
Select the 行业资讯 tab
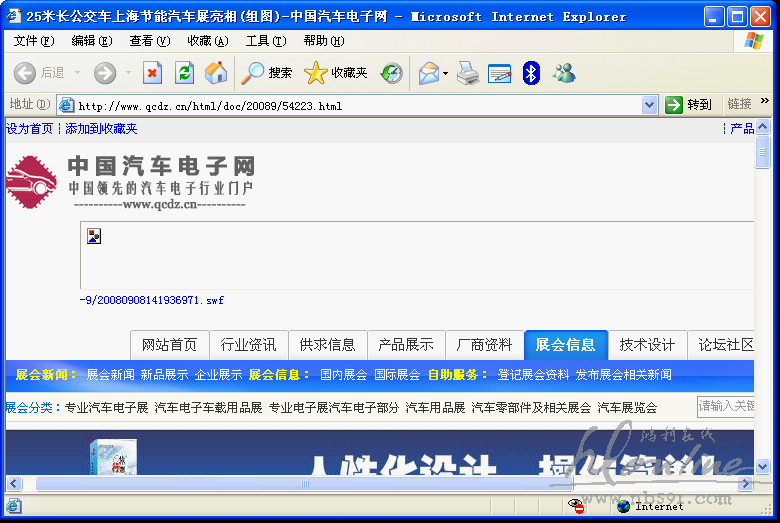(248, 345)
